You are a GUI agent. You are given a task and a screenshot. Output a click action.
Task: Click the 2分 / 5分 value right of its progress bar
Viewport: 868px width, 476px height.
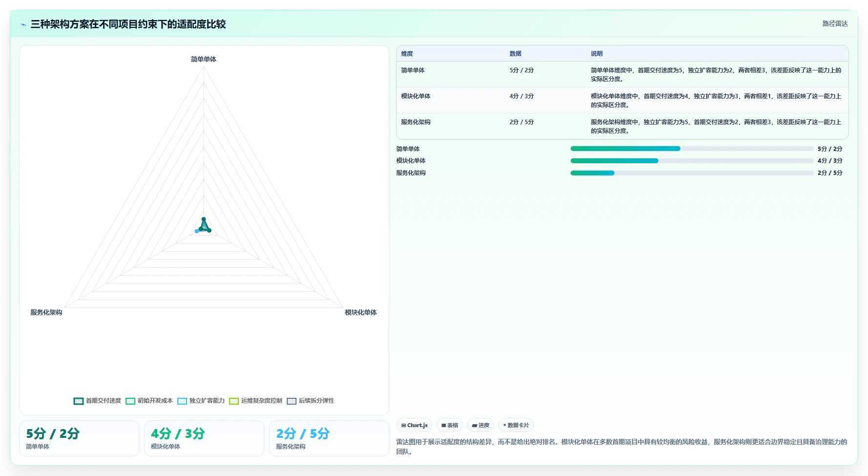[830, 173]
